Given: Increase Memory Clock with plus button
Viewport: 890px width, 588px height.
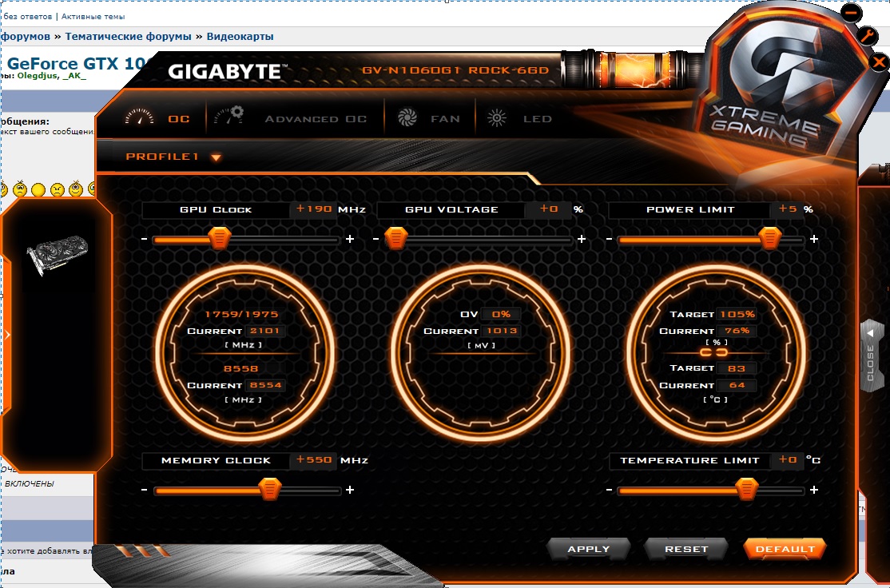Looking at the screenshot, I should [x=350, y=490].
